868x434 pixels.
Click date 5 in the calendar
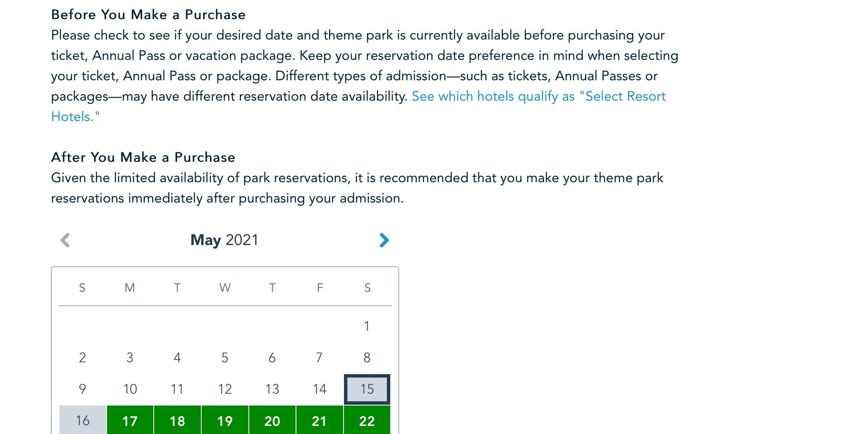point(225,358)
